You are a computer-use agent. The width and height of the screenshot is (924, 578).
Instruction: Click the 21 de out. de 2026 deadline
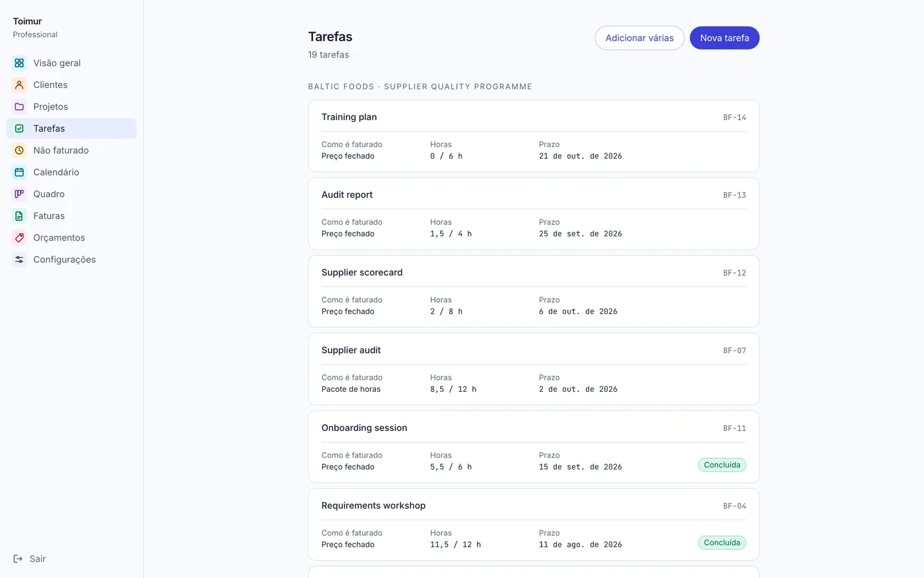[x=581, y=156]
